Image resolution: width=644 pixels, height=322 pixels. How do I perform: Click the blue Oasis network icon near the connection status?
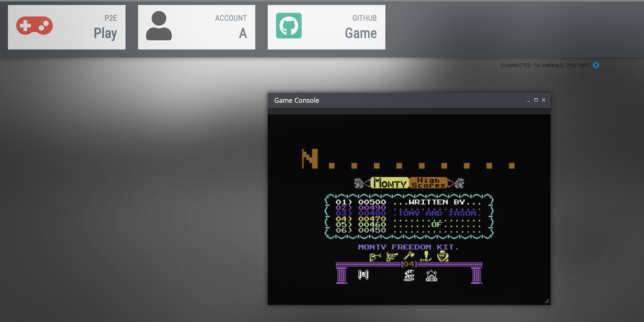click(x=596, y=65)
